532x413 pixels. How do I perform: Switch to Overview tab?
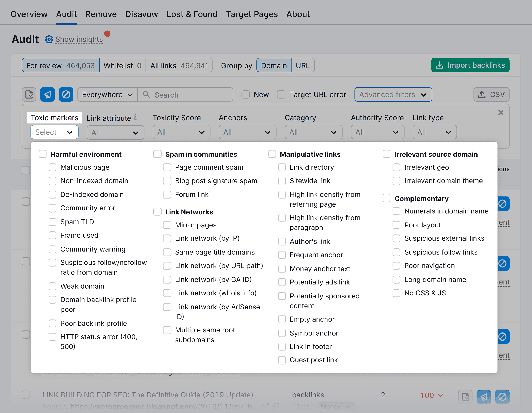click(x=29, y=14)
